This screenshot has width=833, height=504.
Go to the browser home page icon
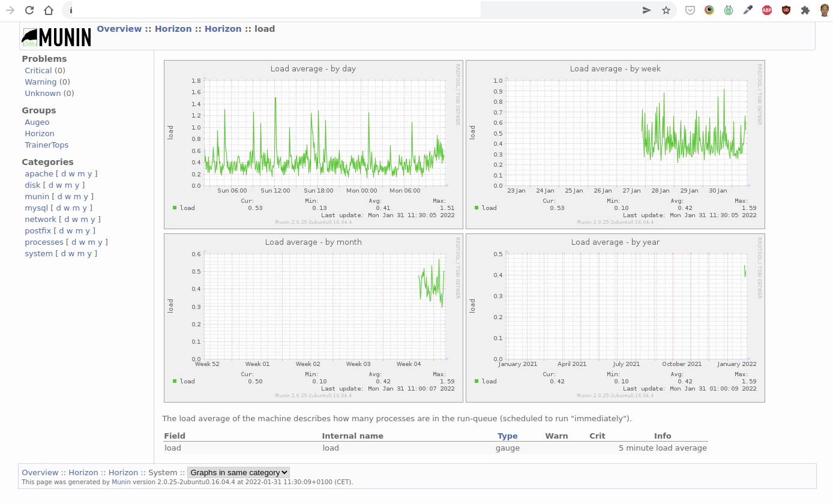(49, 10)
